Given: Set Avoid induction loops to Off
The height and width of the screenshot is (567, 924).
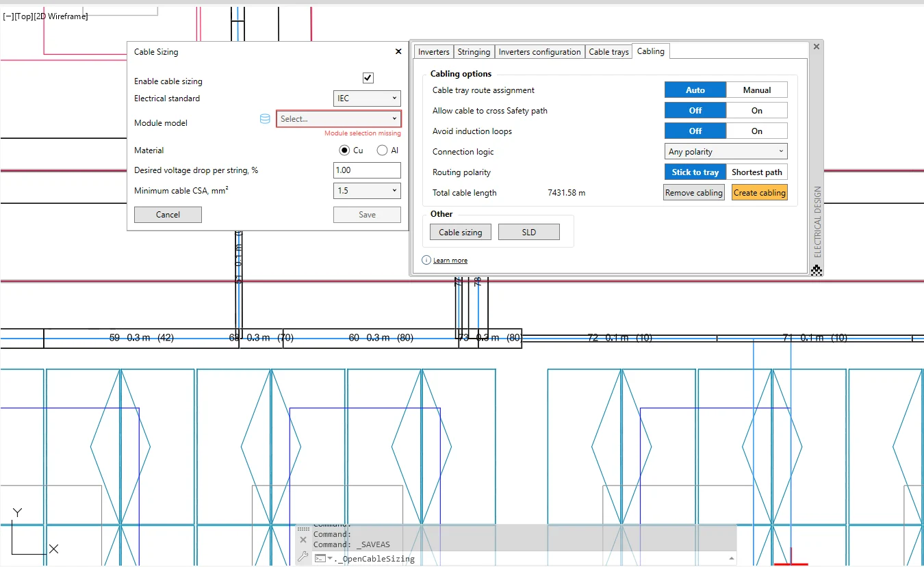Looking at the screenshot, I should click(695, 131).
